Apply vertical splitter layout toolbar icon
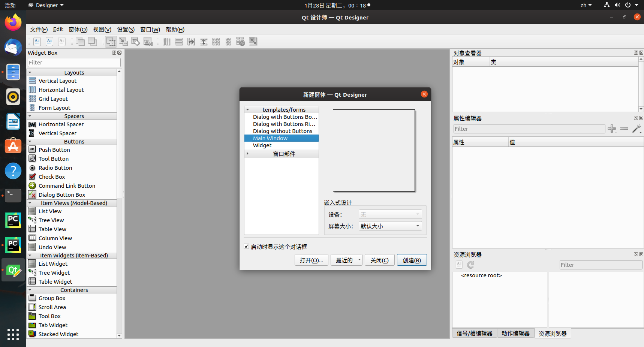 204,42
